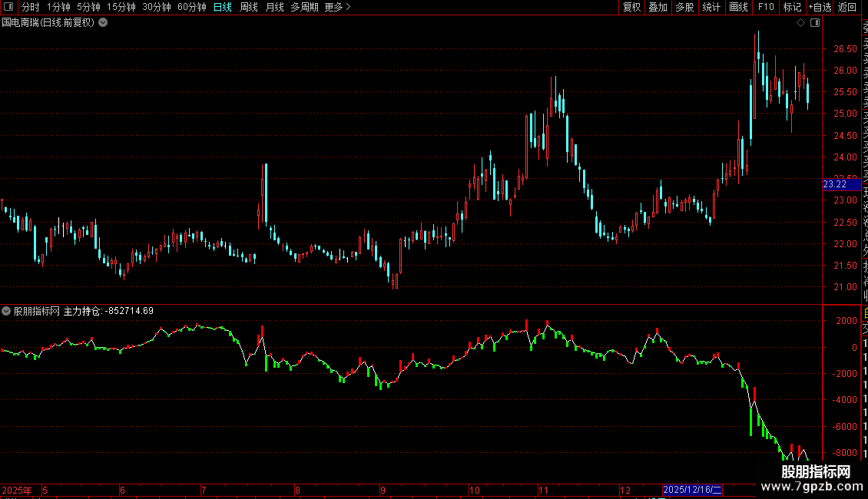The height and width of the screenshot is (499, 868).
Task: Open the 复权 adjustment menu
Action: pos(631,7)
